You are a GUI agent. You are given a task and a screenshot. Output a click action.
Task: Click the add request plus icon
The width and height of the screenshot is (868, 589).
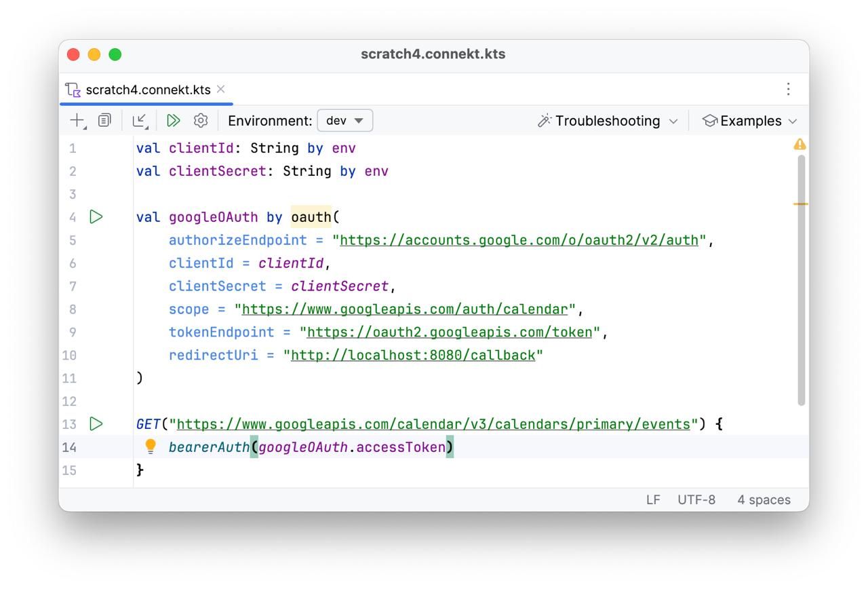[x=77, y=121]
